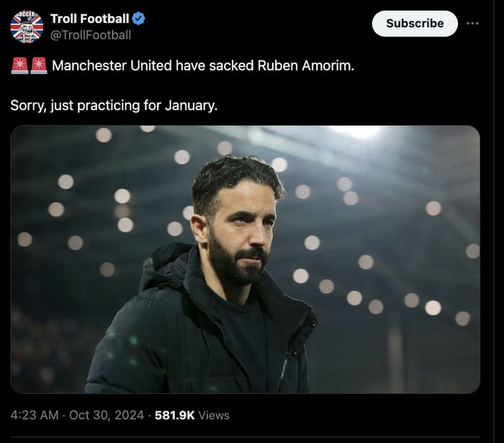Click the second red siren emoji
The height and width of the screenshot is (443, 504).
(x=38, y=66)
